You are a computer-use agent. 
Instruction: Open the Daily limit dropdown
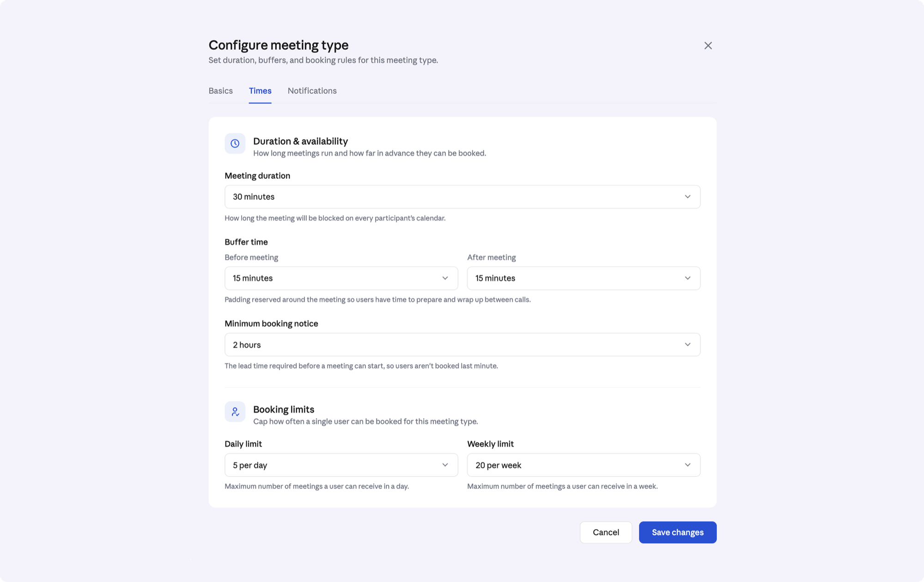[x=341, y=465]
